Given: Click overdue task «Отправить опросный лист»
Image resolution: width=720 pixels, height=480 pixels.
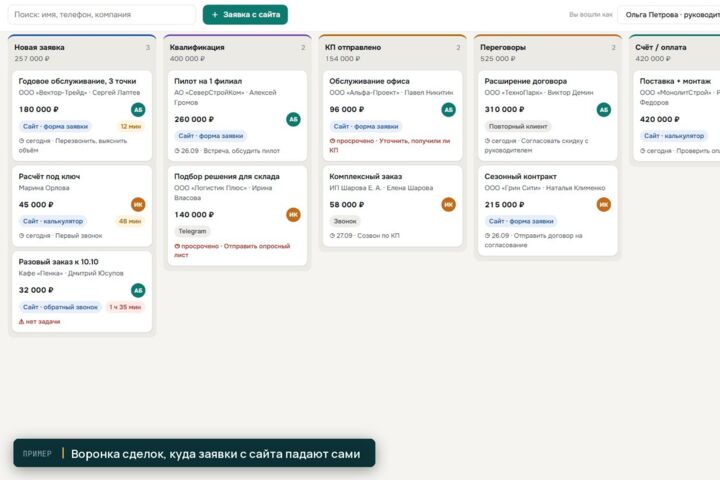Looking at the screenshot, I should coord(232,250).
